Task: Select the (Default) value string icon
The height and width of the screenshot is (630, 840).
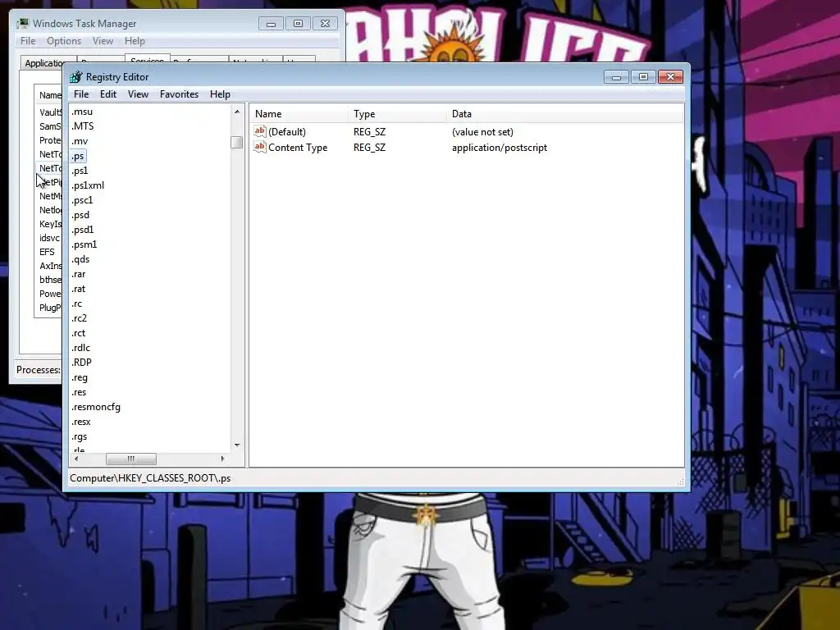Action: [260, 131]
